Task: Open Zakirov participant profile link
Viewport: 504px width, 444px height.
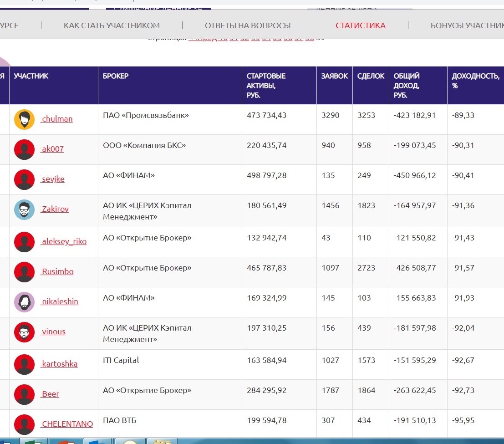Action: [x=55, y=209]
